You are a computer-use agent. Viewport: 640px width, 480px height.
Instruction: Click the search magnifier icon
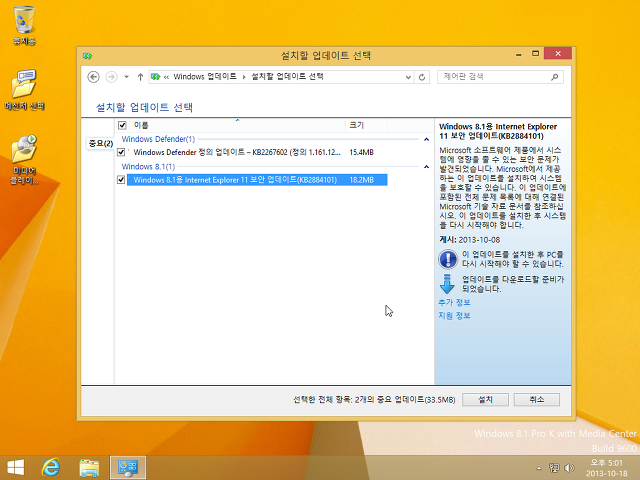[x=554, y=77]
